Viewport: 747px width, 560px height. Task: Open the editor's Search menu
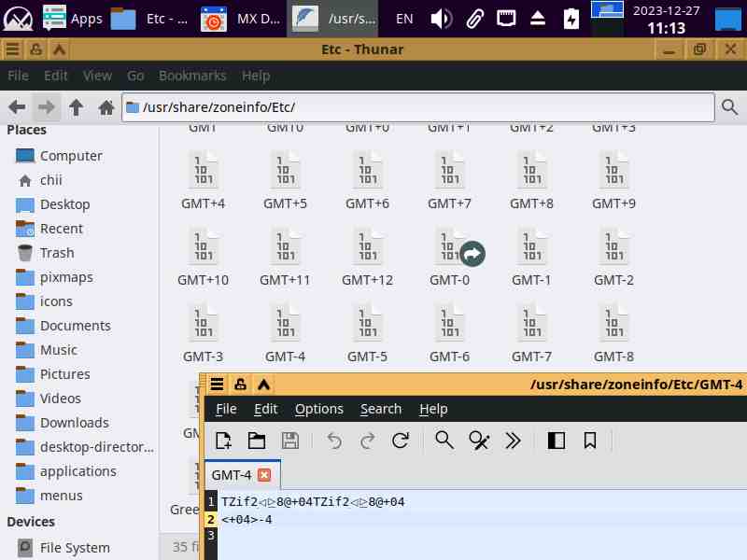381,409
